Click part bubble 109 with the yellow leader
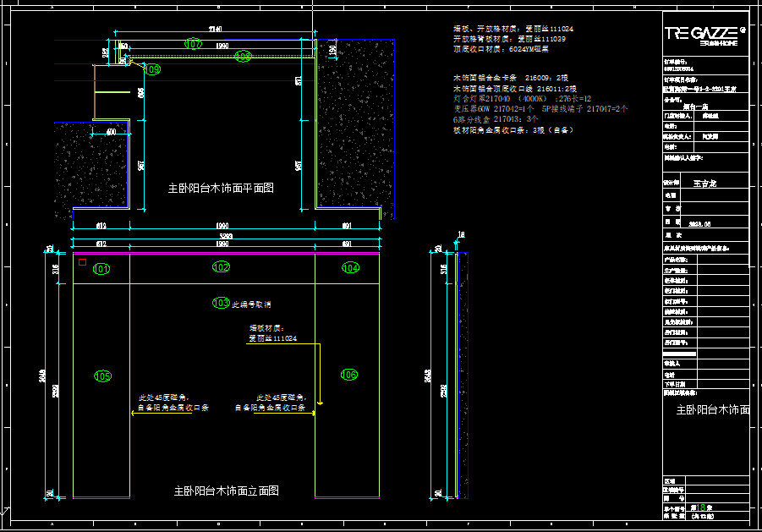Screen dimensions: 762x532 click(x=152, y=69)
